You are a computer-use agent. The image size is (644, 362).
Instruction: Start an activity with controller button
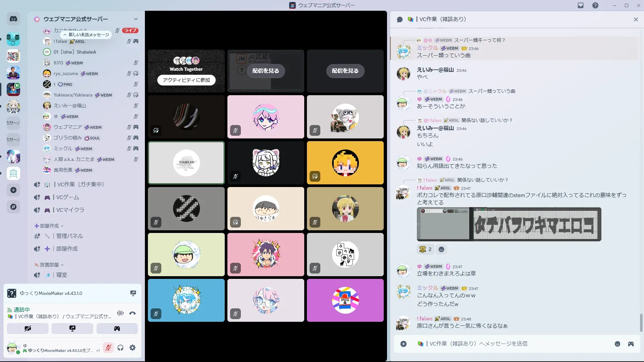(x=117, y=328)
